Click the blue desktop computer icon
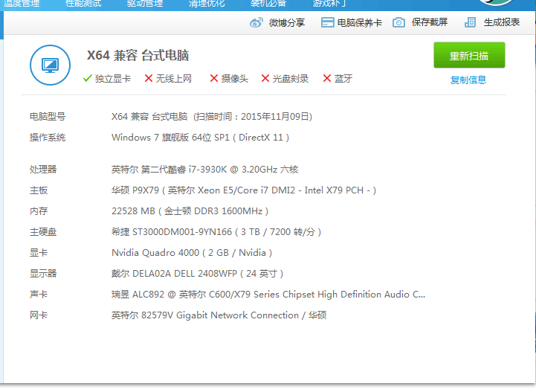The height and width of the screenshot is (392, 536). coord(51,65)
